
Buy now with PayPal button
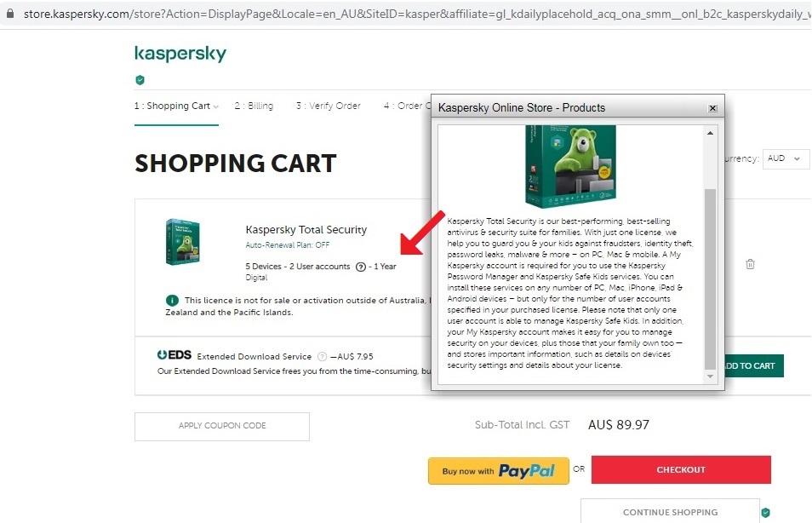tap(499, 471)
